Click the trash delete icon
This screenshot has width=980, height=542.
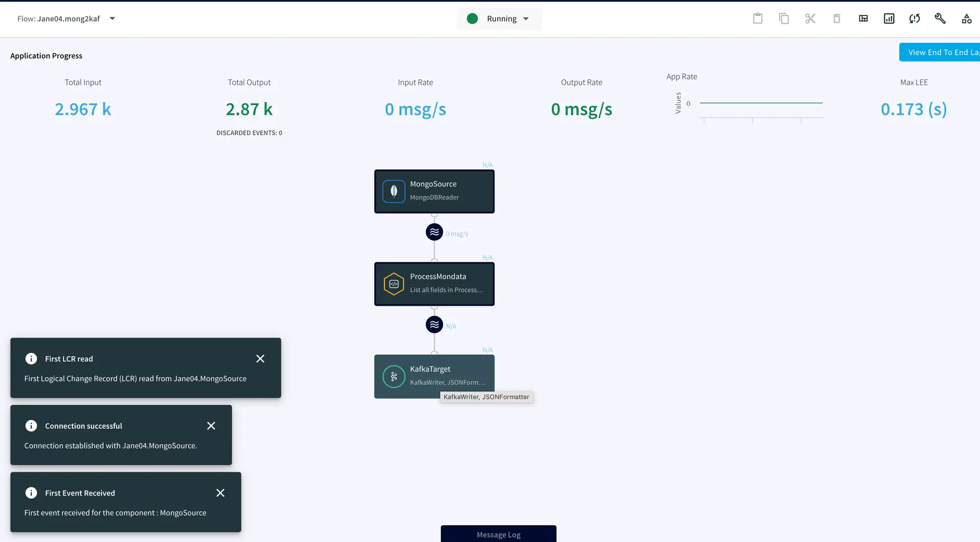837,19
